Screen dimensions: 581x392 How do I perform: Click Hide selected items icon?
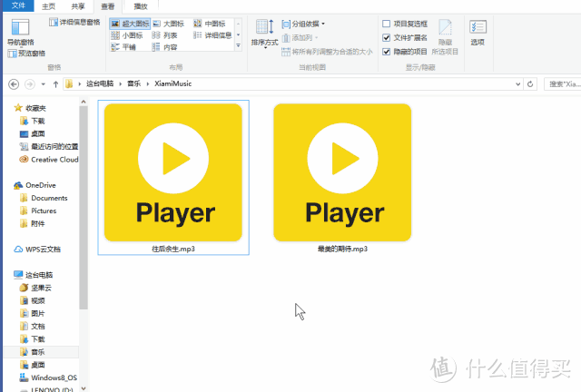pos(445,27)
